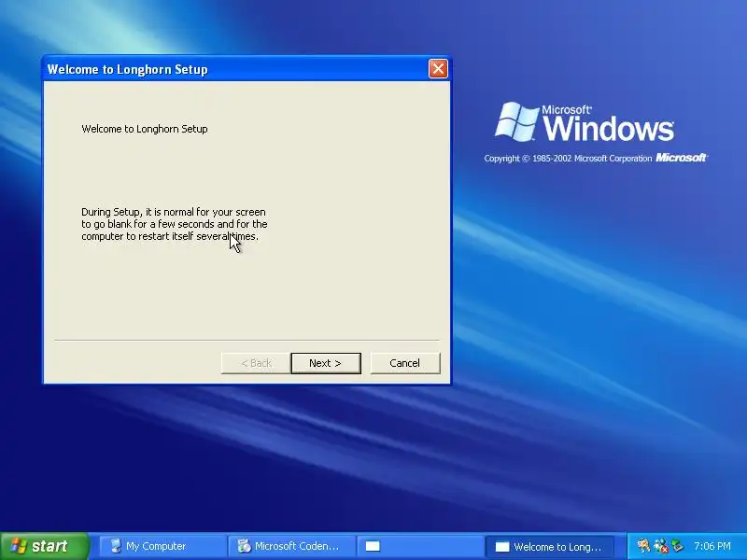747x560 pixels.
Task: Close the Welcome to Longhorn Setup window
Action: tap(438, 68)
